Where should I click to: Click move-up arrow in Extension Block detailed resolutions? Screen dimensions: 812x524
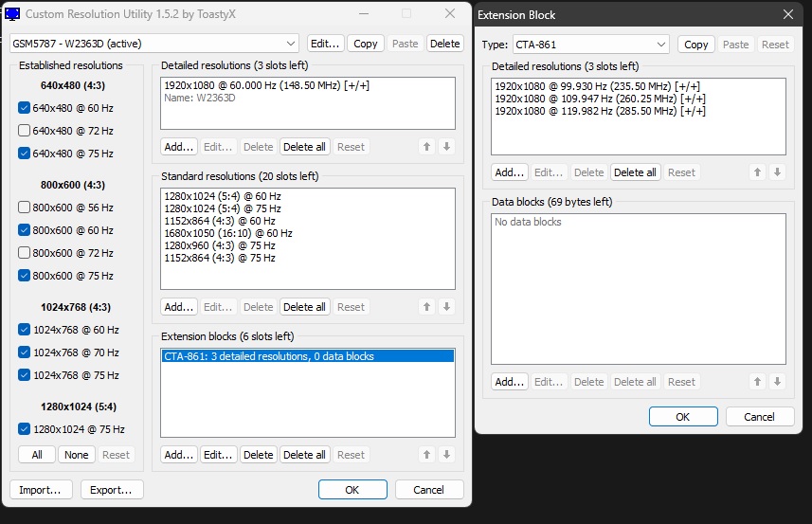click(757, 172)
